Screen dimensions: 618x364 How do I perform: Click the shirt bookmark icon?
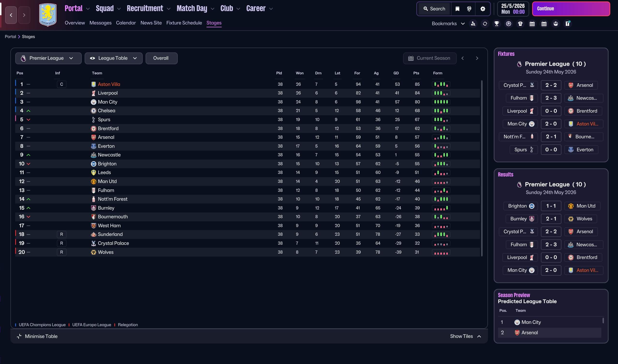click(520, 23)
